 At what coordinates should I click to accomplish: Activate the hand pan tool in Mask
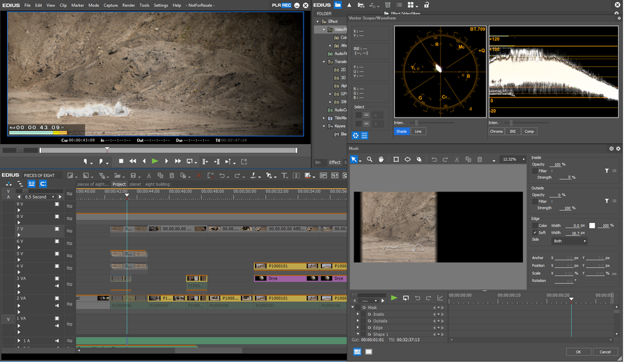pyautogui.click(x=382, y=159)
